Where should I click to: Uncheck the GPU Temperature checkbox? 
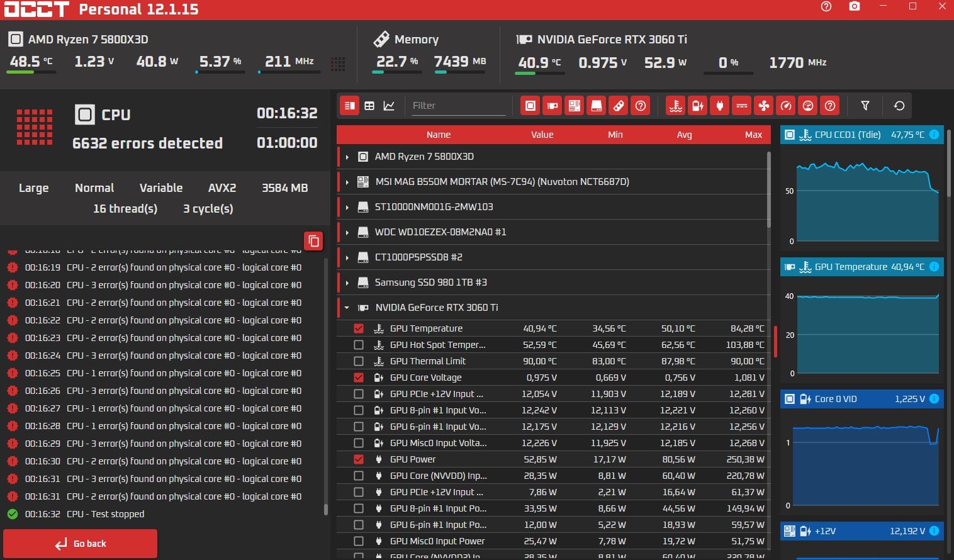pos(359,328)
